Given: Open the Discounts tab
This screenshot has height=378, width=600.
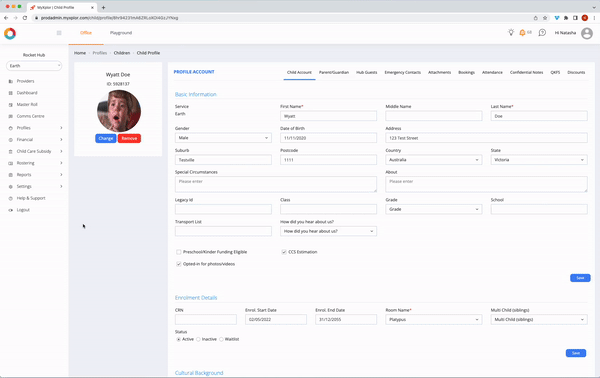Looking at the screenshot, I should click(576, 72).
